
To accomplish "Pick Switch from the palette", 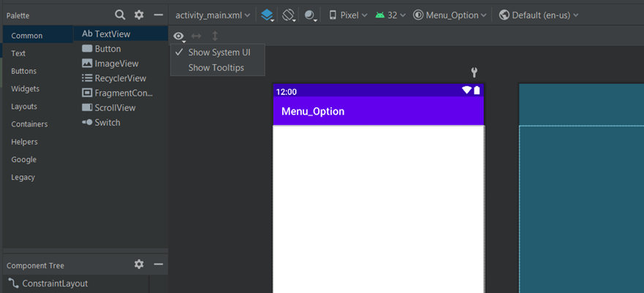I will 121,123.
